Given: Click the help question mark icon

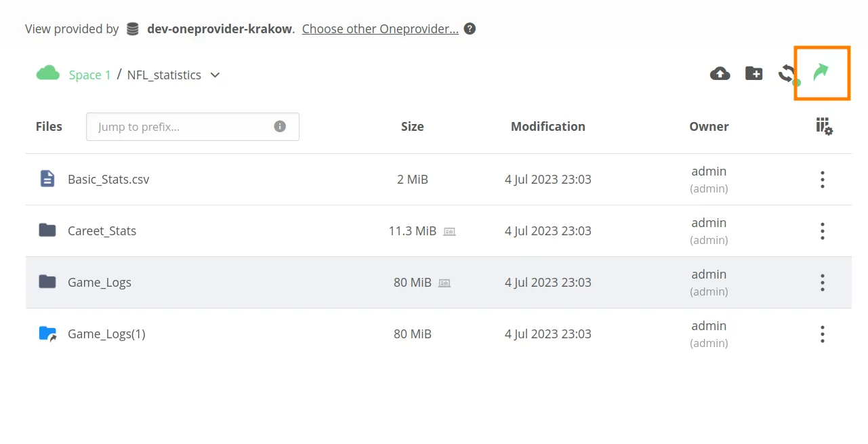Looking at the screenshot, I should tap(470, 29).
